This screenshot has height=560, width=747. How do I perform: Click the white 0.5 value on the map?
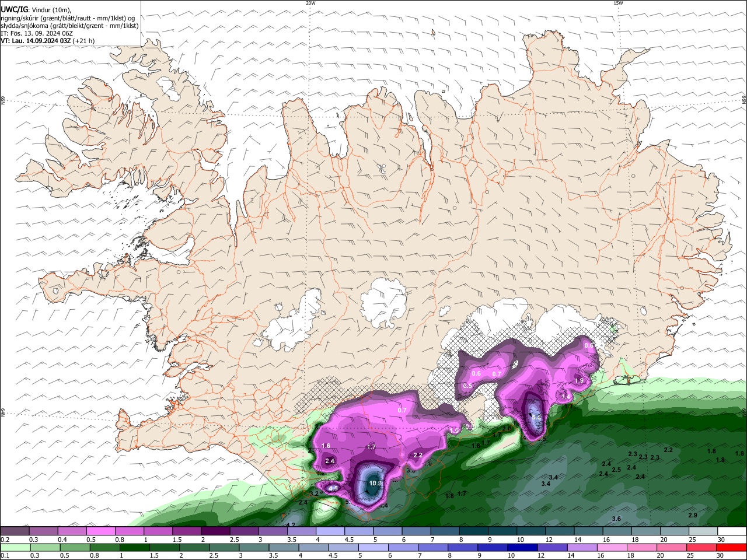point(467,386)
